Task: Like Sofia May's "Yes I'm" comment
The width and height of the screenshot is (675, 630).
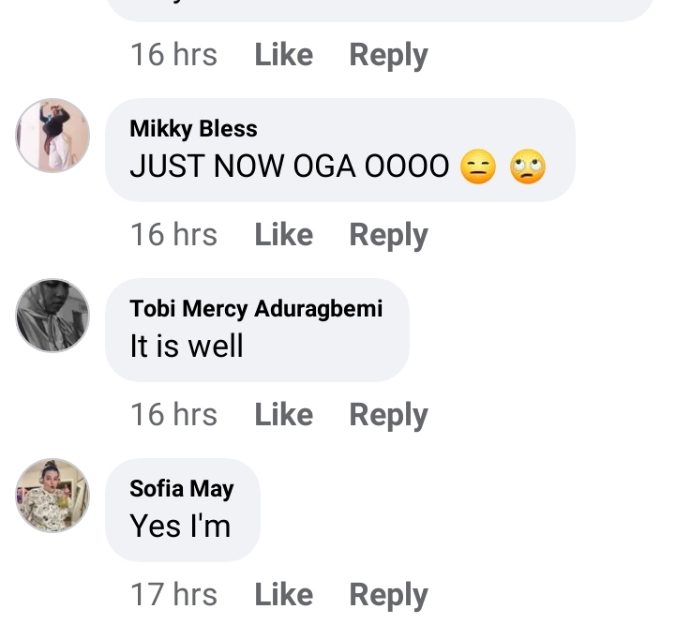Action: (283, 595)
